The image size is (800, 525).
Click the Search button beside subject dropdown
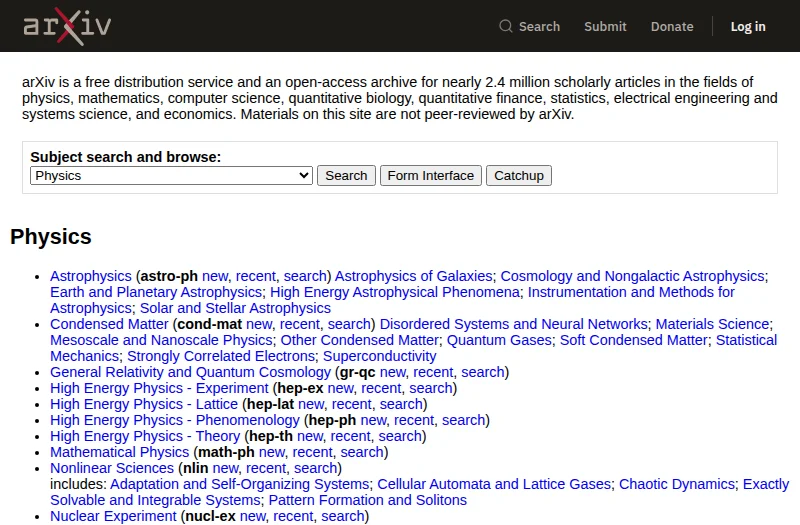coord(346,176)
